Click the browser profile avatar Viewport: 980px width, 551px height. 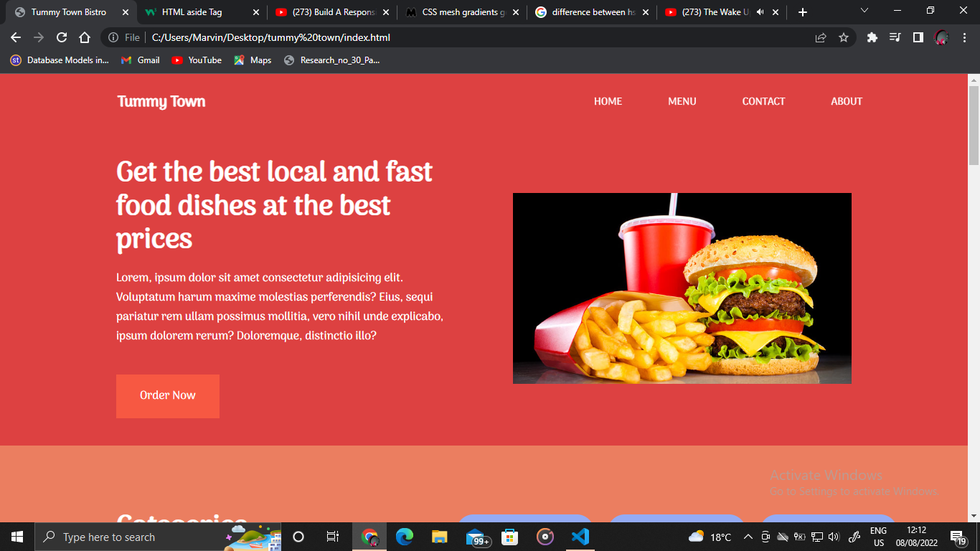[941, 37]
